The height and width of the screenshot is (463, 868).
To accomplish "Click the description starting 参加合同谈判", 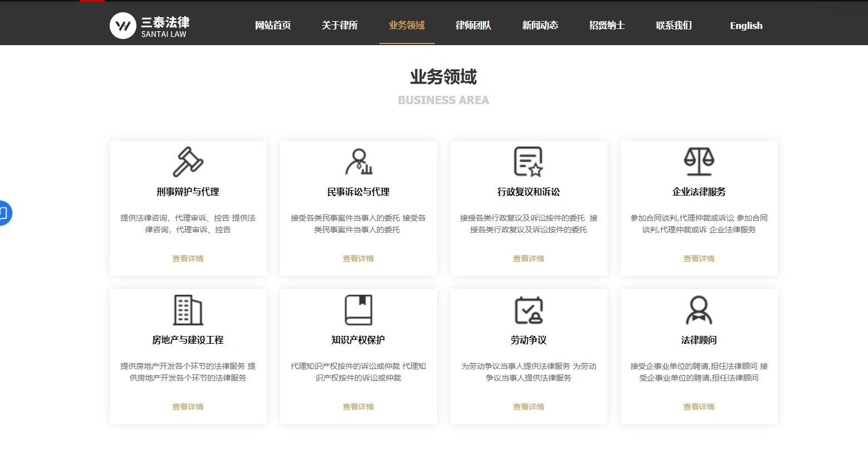I will [699, 223].
